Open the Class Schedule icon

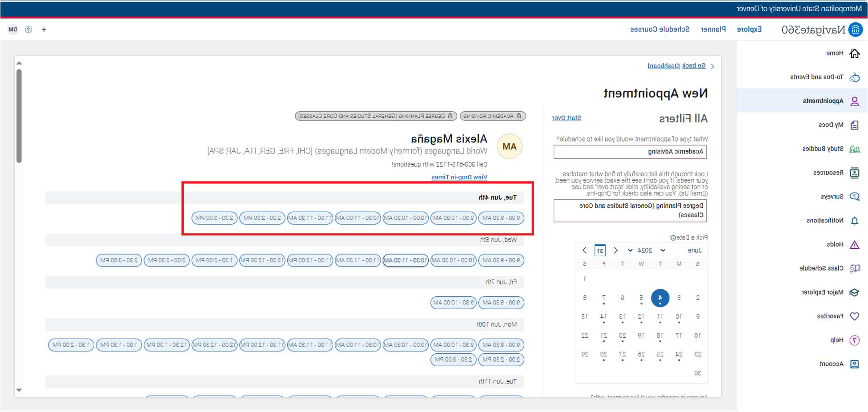(x=855, y=268)
